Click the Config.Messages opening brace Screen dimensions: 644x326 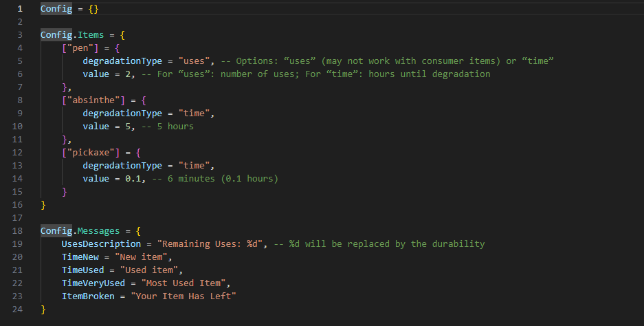pos(138,231)
